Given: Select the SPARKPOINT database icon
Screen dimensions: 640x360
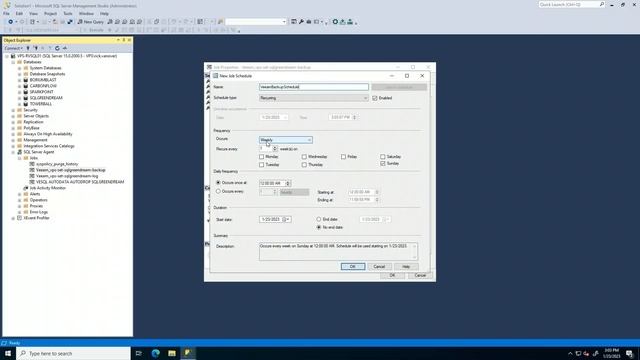Looking at the screenshot, I should (26, 92).
